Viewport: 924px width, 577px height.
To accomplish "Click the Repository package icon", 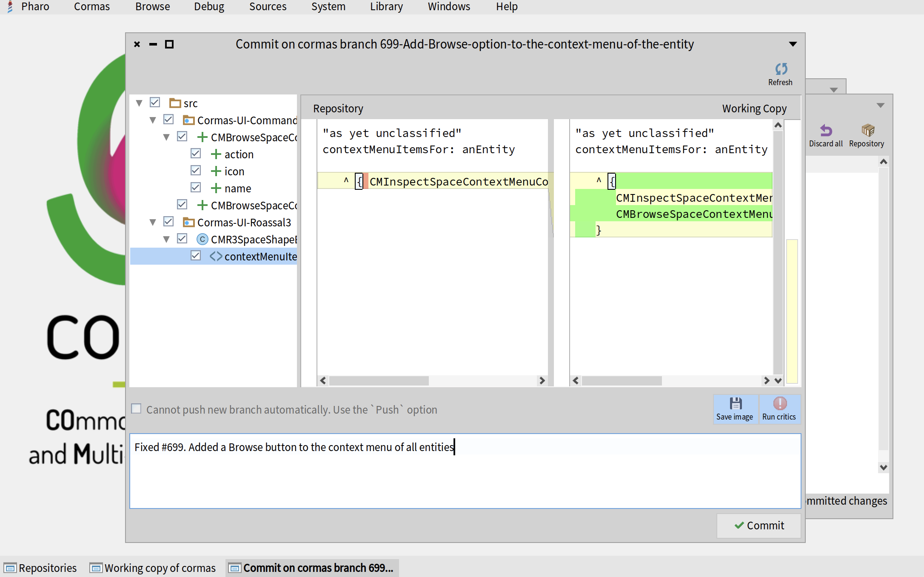I will [x=867, y=131].
